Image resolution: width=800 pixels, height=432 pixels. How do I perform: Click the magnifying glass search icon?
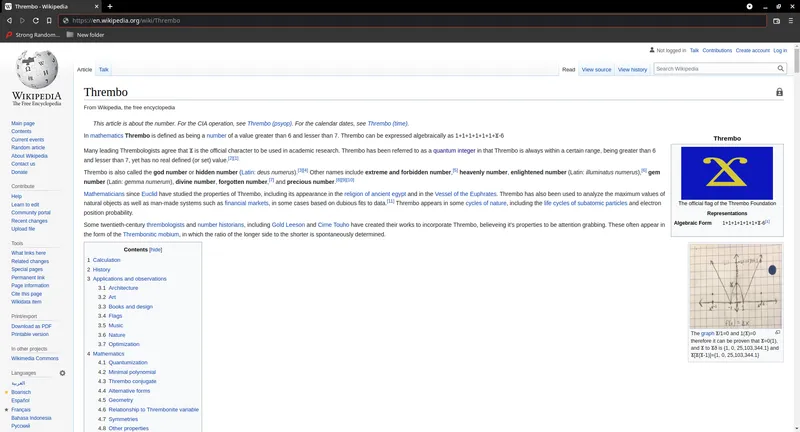(781, 69)
